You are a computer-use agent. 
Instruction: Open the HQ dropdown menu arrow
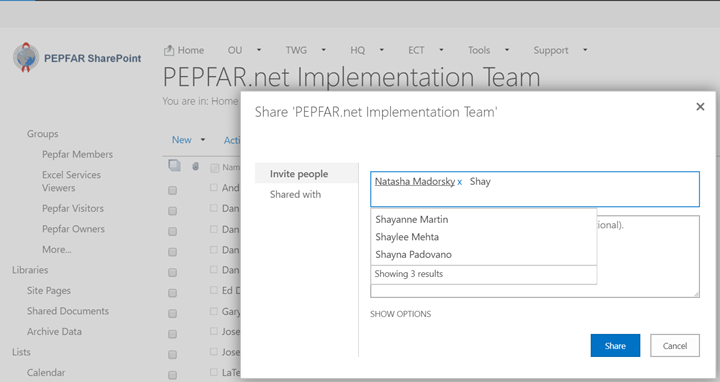point(381,50)
